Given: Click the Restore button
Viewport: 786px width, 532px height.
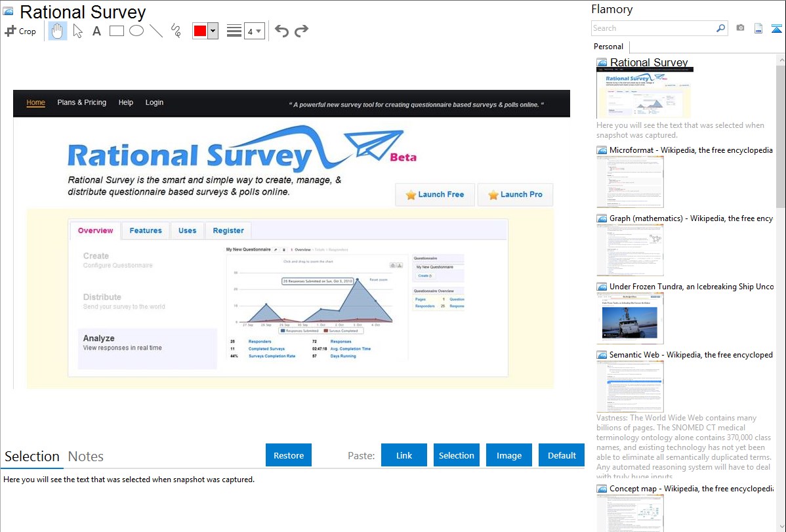Looking at the screenshot, I should coord(289,455).
